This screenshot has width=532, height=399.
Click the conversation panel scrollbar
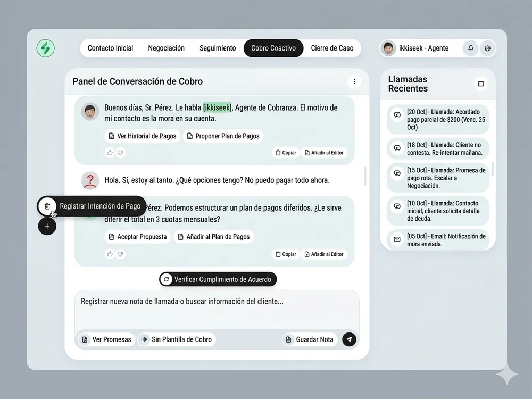(x=365, y=176)
